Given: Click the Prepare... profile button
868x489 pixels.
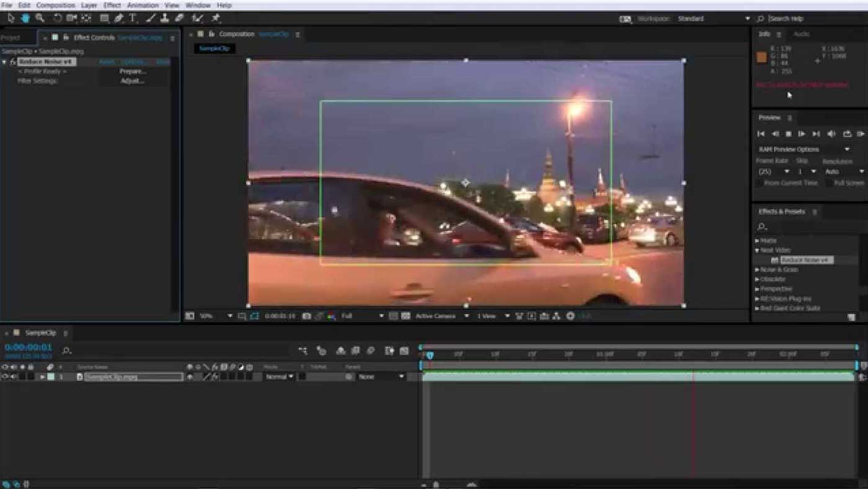Looking at the screenshot, I should (x=133, y=71).
